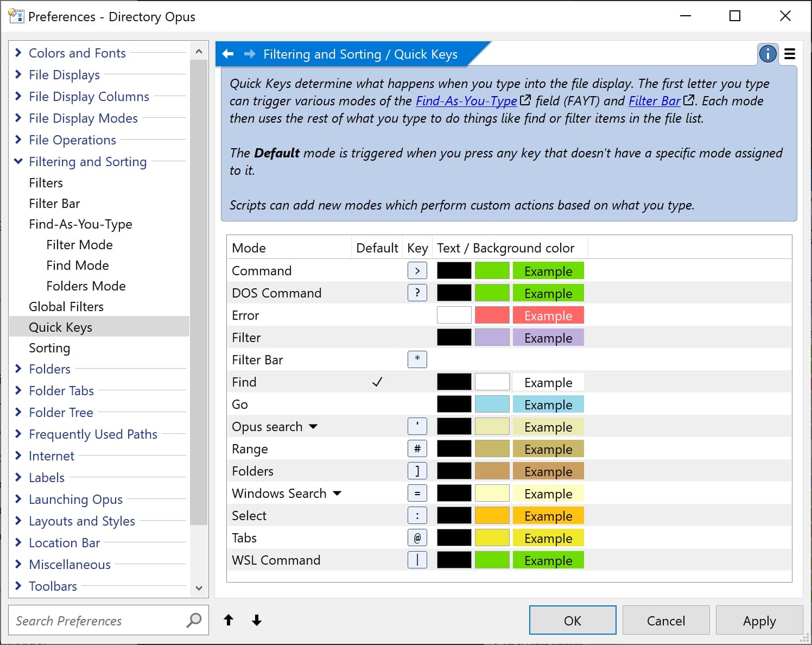Click the Error mode red background swatch
The width and height of the screenshot is (812, 645).
(x=492, y=315)
